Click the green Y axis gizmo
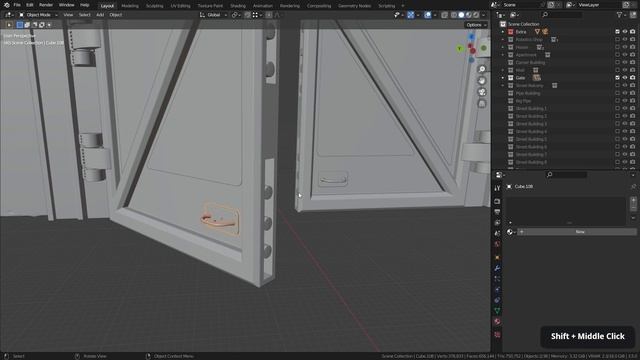 pos(460,49)
